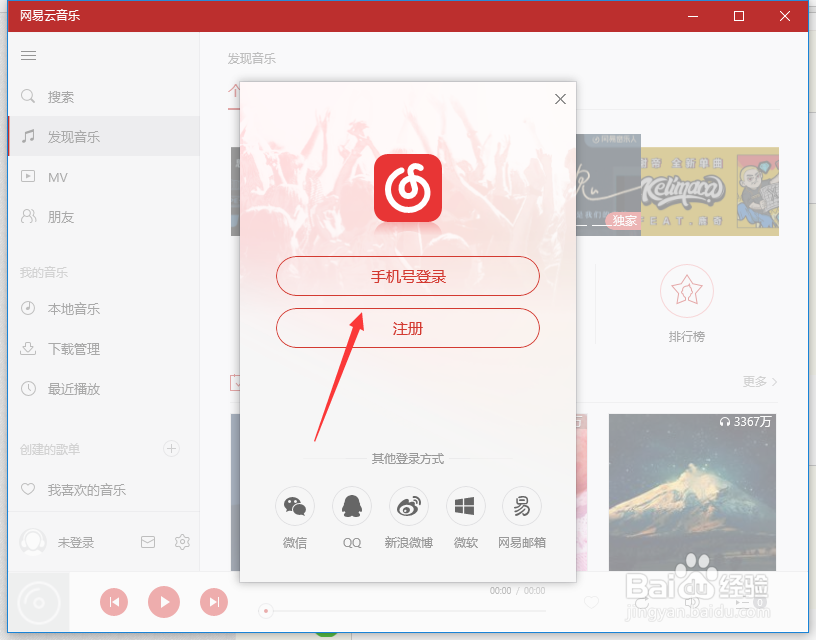Log in with QQ penguin icon
816x640 pixels.
pos(352,506)
